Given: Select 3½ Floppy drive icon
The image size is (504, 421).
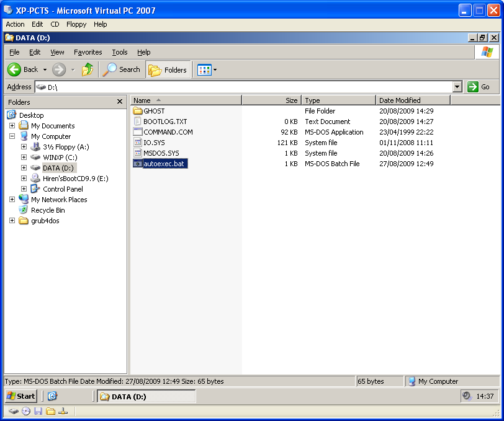Looking at the screenshot, I should 35,146.
